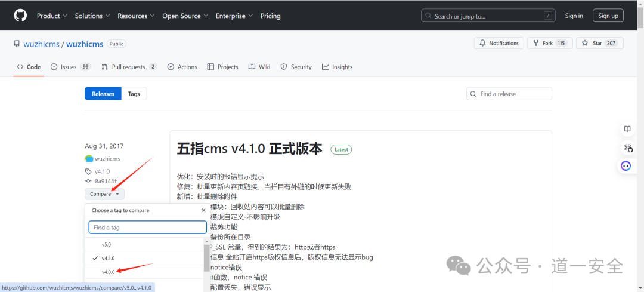Open the 五指cms v4.1.0 release title
This screenshot has width=644, height=292.
250,149
